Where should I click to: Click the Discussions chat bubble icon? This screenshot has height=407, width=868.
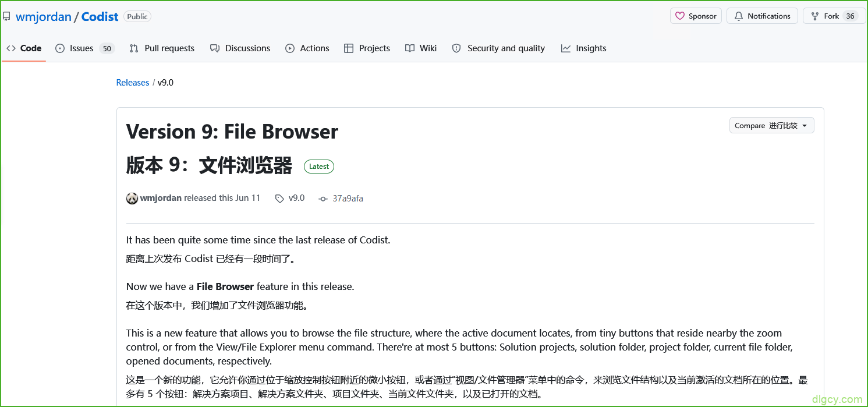tap(215, 48)
